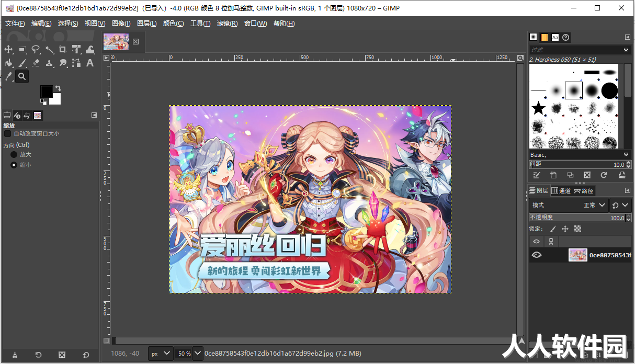
Task: Select the Smudge tool
Action: [x=63, y=63]
